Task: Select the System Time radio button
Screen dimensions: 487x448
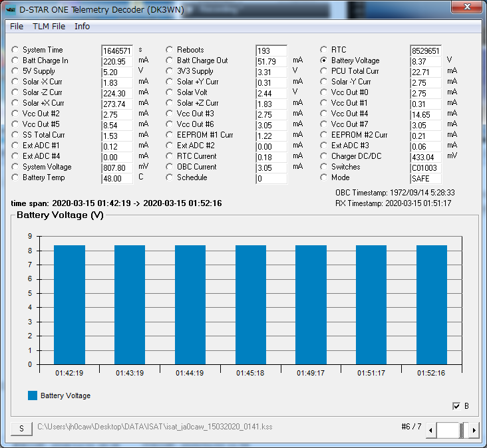Action: (x=15, y=50)
